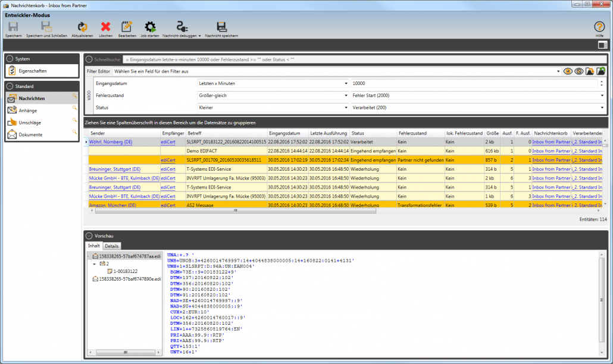
Task: Open Fehler Start (2000) value dropdown
Action: point(602,96)
